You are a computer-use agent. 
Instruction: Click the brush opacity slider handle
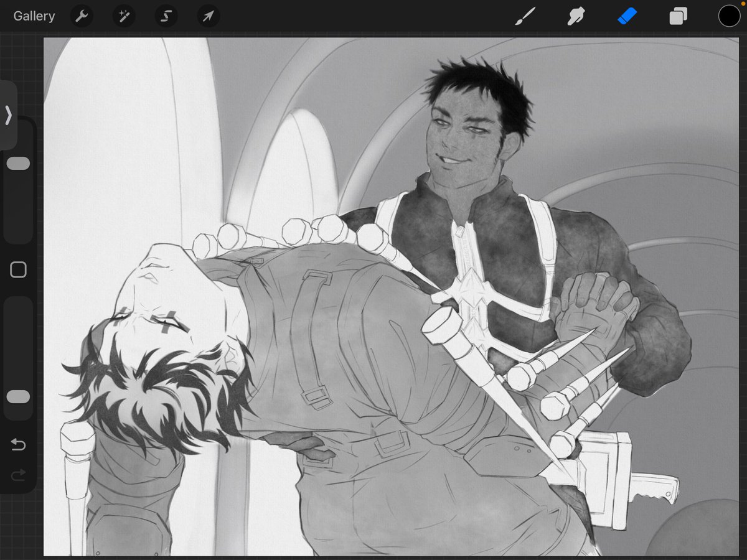[18, 397]
